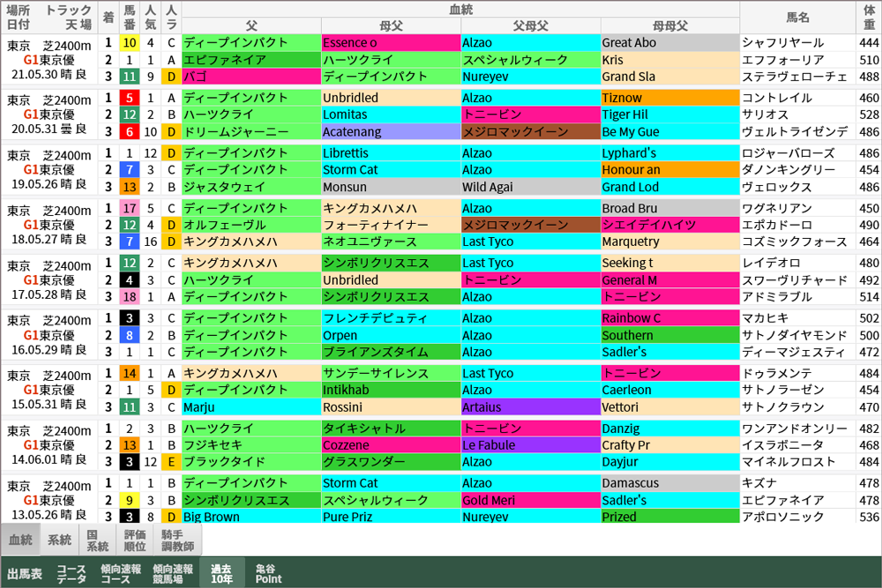Switch to the 系統 tab

[59, 539]
